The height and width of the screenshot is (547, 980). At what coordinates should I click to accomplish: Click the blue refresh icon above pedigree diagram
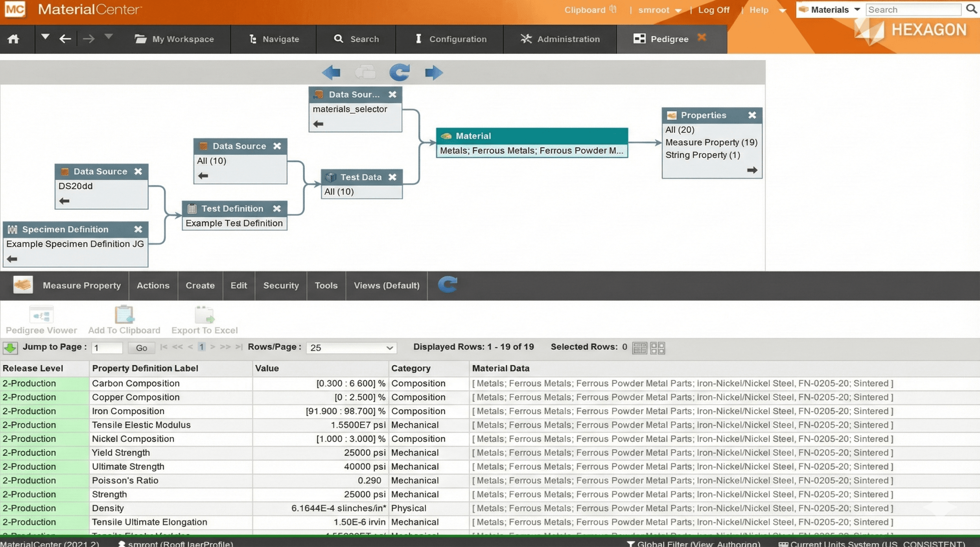(x=400, y=72)
